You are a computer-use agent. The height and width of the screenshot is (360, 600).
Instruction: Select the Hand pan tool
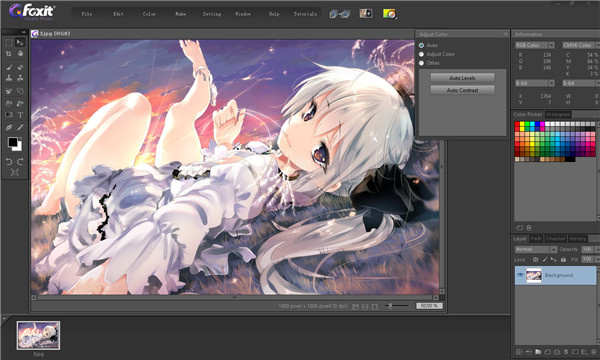(x=20, y=54)
